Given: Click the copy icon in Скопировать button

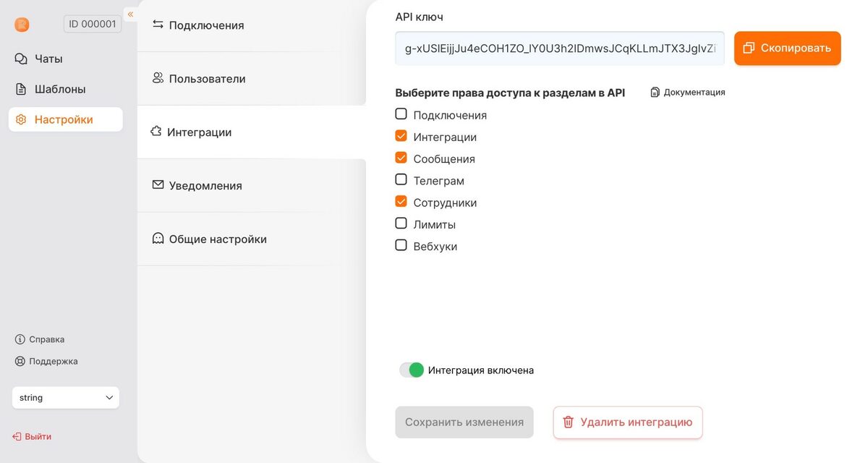Looking at the screenshot, I should click(x=749, y=48).
